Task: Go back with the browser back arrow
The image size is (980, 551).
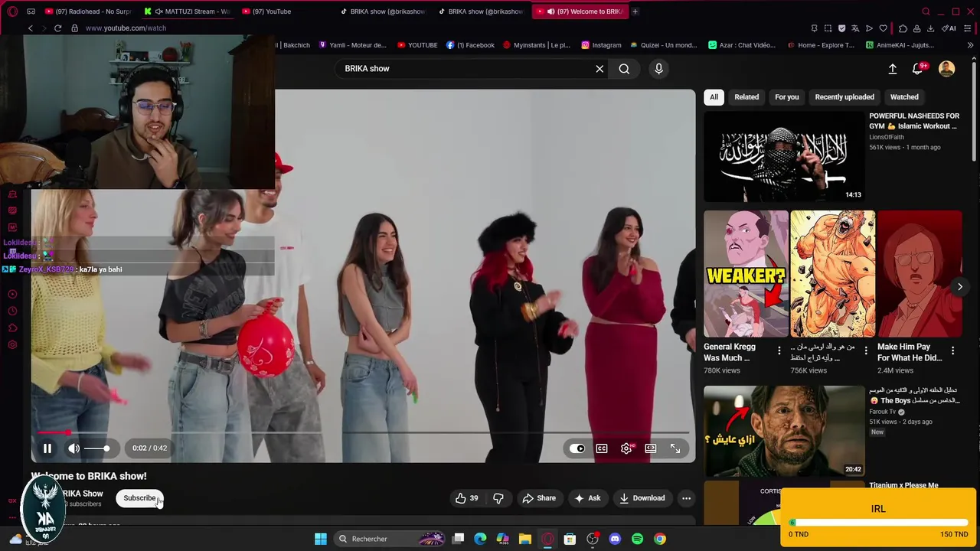Action: pos(30,28)
